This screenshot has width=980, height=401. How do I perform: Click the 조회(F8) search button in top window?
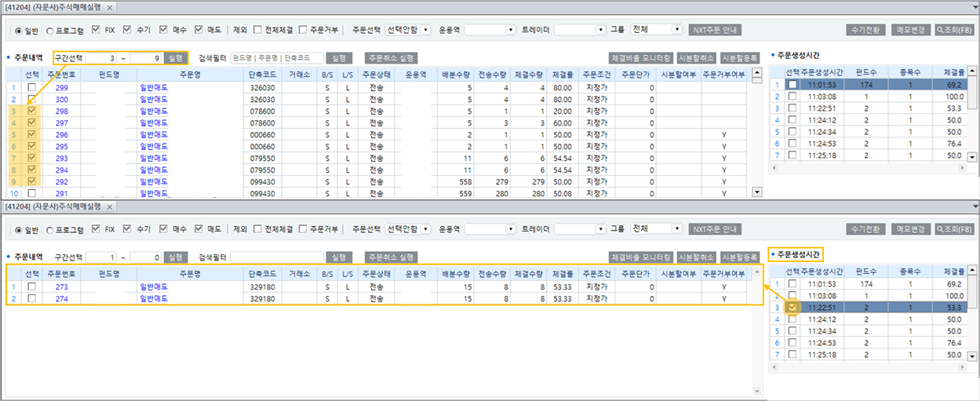[955, 30]
